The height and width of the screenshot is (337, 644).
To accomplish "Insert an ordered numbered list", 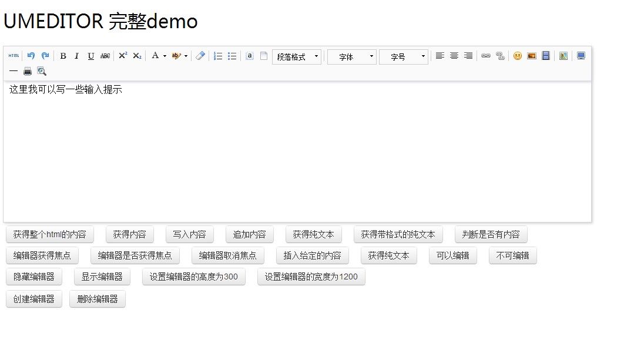I will pos(218,56).
